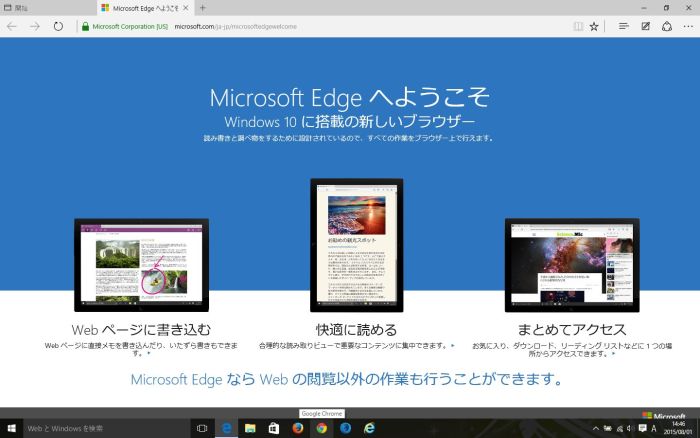Open Task View on the taskbar
Screen dimensions: 700x438
(202, 428)
